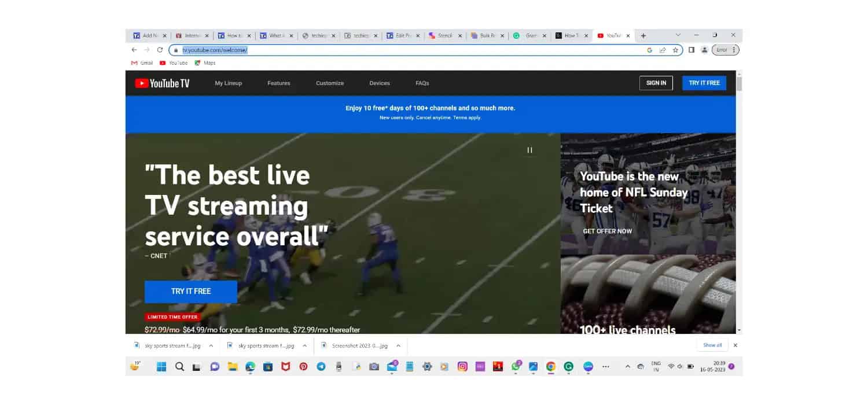Switch to the 'Add N' tab

click(x=149, y=36)
